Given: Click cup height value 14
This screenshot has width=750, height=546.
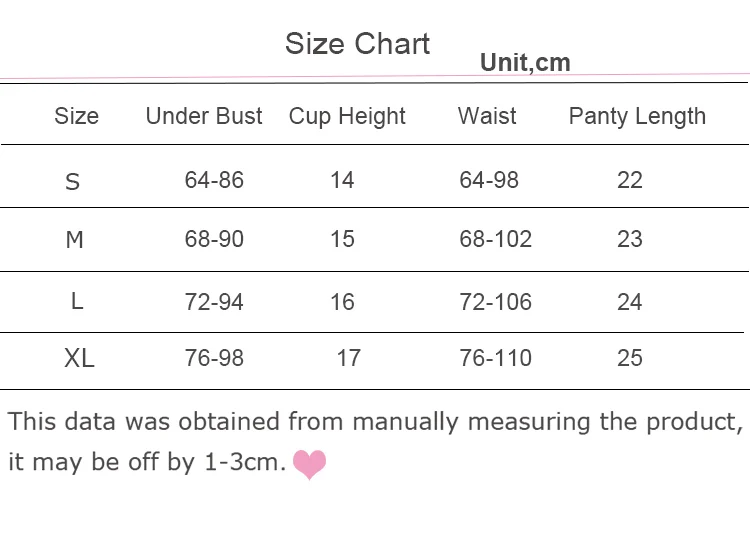Looking at the screenshot, I should click(342, 180).
